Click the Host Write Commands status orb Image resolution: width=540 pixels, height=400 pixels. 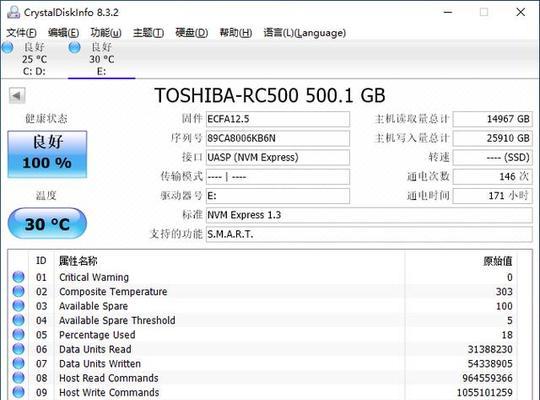click(18, 392)
